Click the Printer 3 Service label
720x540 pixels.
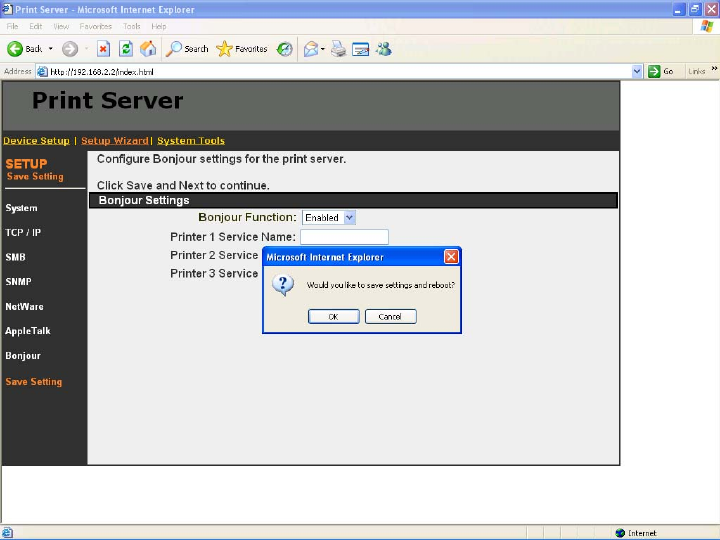214,274
